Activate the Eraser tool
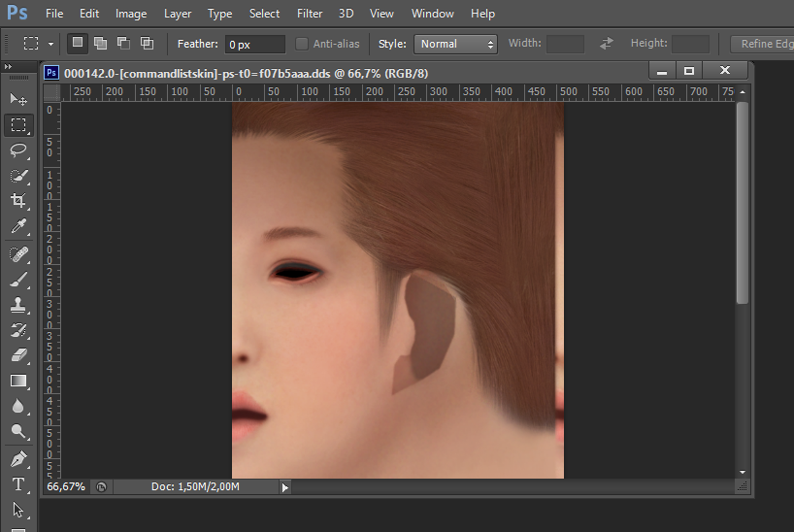 pos(18,355)
